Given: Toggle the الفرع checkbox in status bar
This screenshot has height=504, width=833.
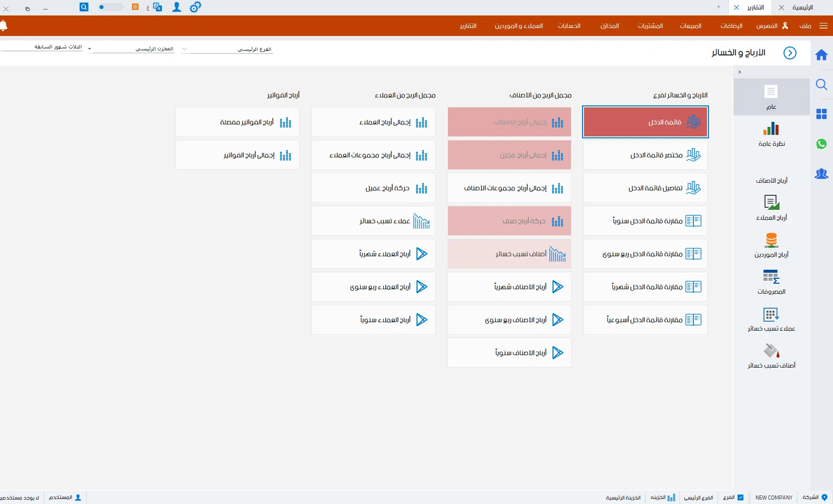Looking at the screenshot, I should 740,498.
